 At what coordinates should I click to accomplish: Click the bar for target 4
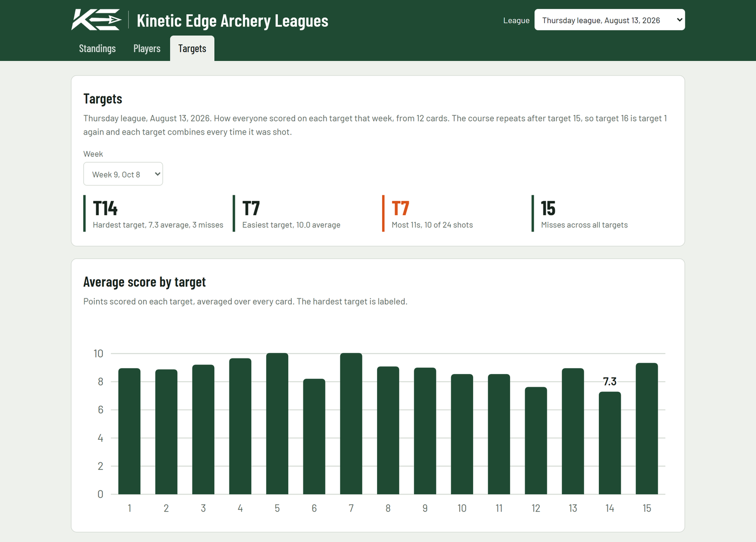[240, 426]
